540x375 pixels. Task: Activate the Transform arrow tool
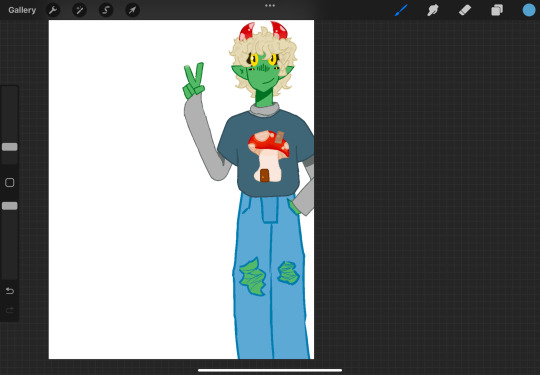click(133, 10)
